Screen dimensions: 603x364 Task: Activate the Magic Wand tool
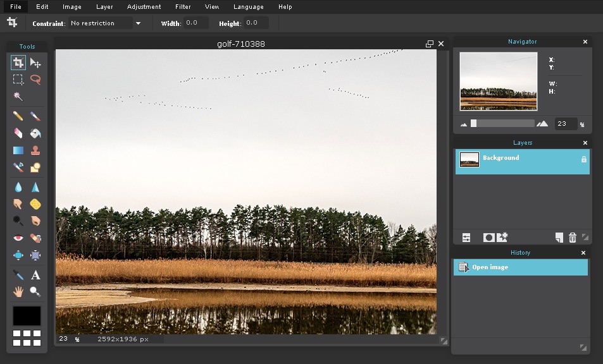(18, 96)
